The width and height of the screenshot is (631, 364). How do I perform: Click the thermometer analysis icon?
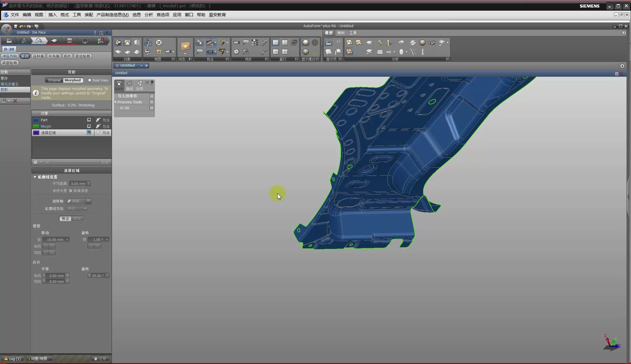point(423,52)
